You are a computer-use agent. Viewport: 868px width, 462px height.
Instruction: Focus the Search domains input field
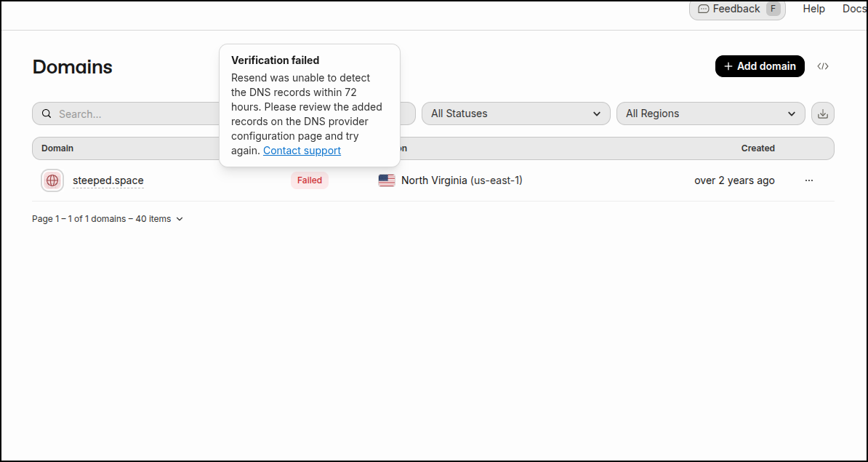(131, 113)
